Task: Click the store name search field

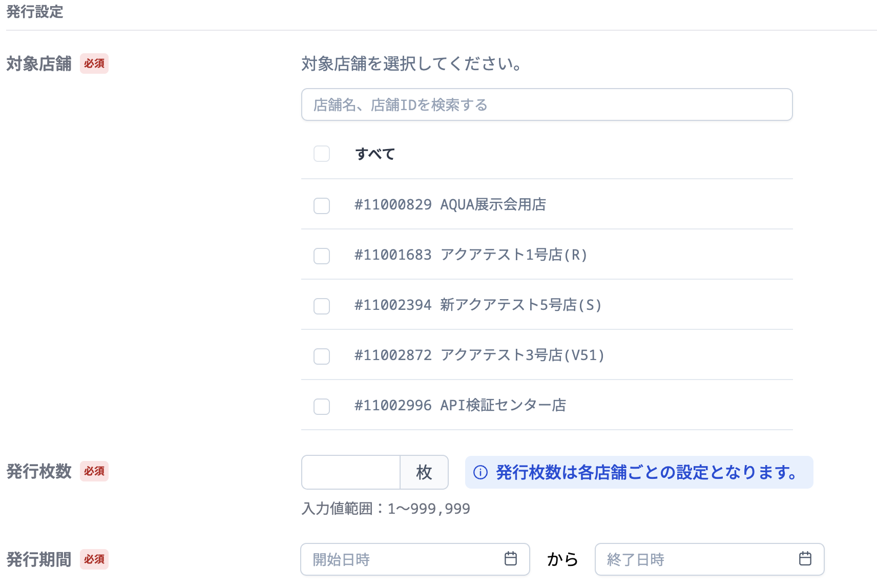Action: [546, 104]
